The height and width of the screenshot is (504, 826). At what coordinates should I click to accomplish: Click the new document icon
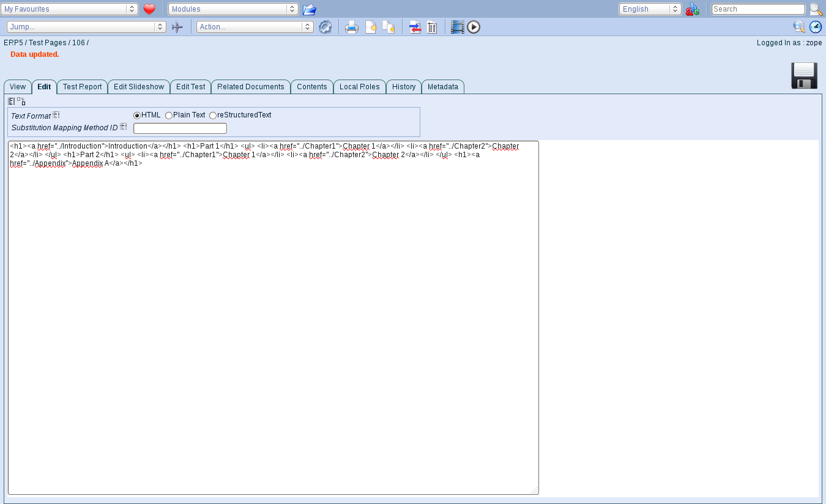pos(371,27)
